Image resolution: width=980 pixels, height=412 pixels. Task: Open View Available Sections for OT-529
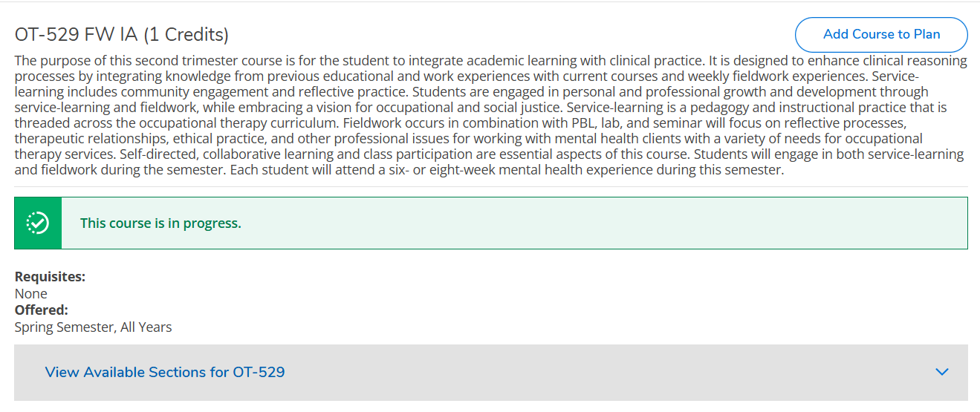(x=165, y=372)
